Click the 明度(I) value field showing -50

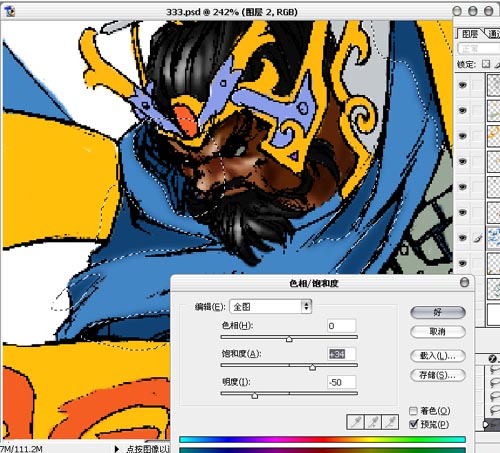[x=341, y=382]
